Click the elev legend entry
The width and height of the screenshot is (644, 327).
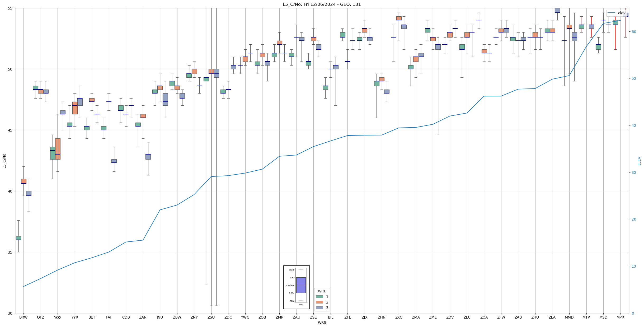(x=622, y=13)
